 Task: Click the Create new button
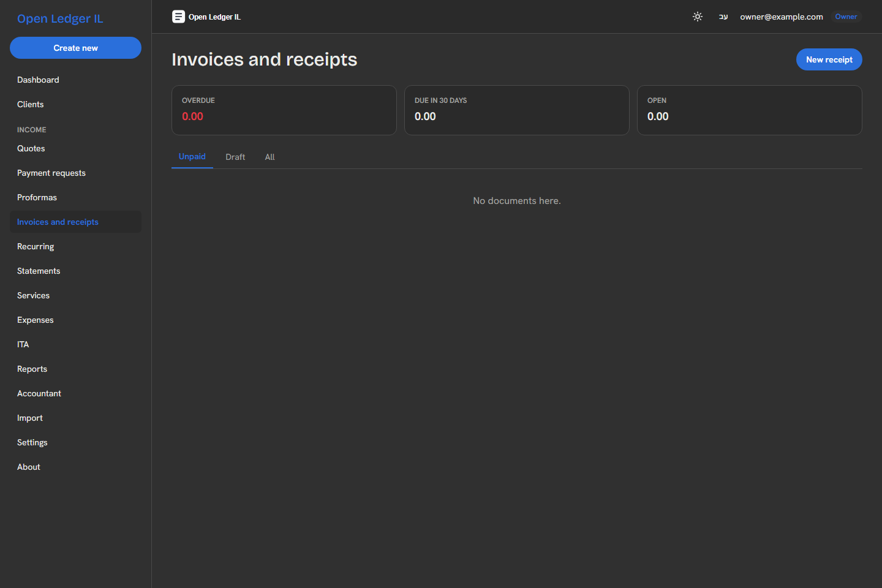pos(75,48)
